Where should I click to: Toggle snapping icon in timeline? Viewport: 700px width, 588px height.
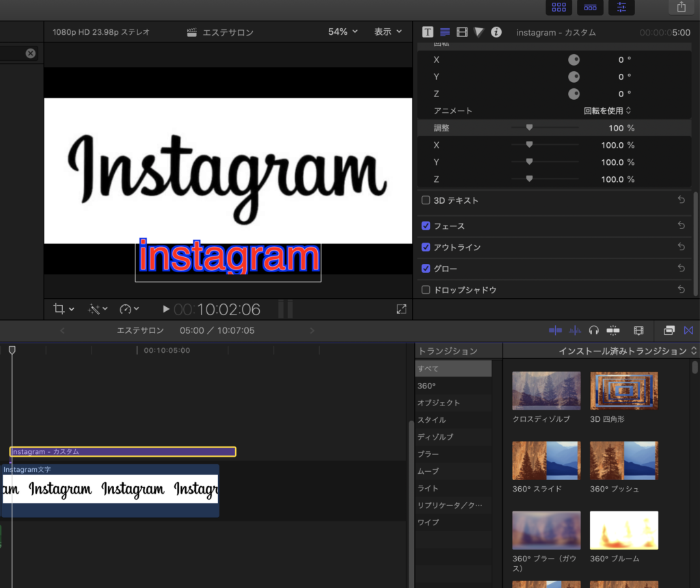pos(613,330)
